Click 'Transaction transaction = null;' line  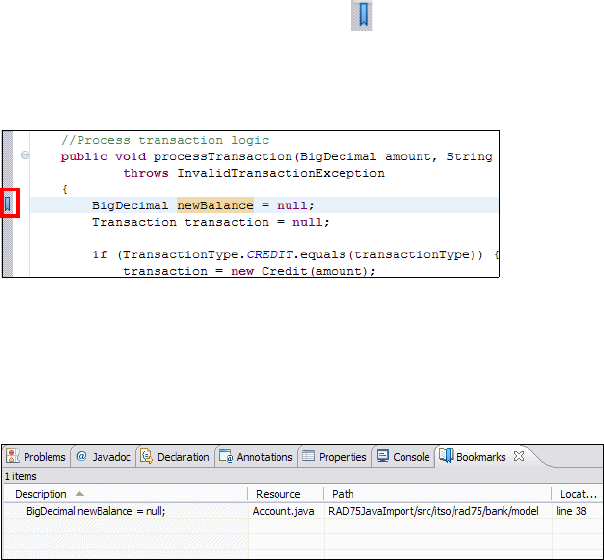(x=211, y=222)
